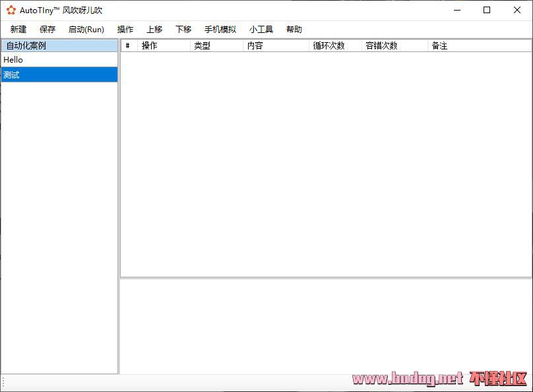Click the 保存 menu item
Image resolution: width=533 pixels, height=392 pixels.
pos(47,30)
